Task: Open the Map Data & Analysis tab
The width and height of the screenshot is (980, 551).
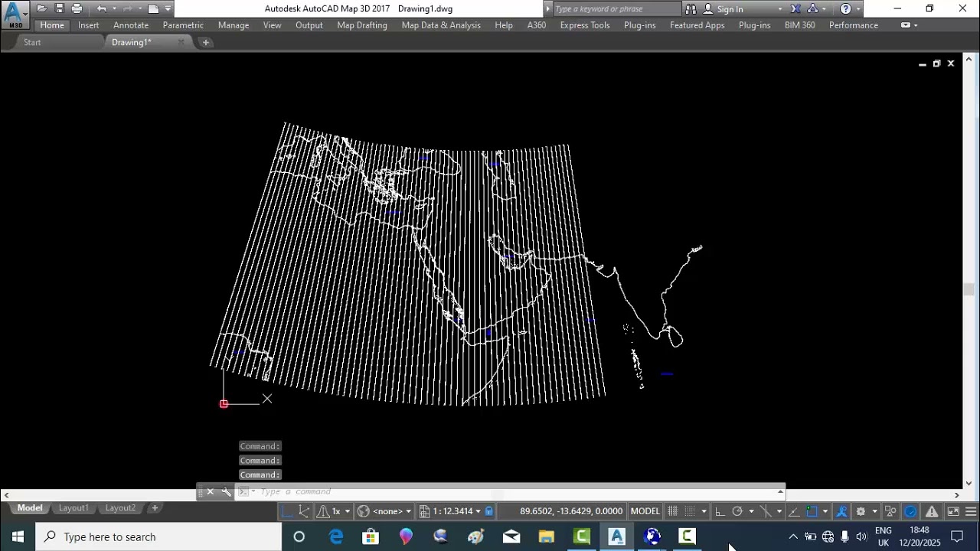Action: [441, 25]
